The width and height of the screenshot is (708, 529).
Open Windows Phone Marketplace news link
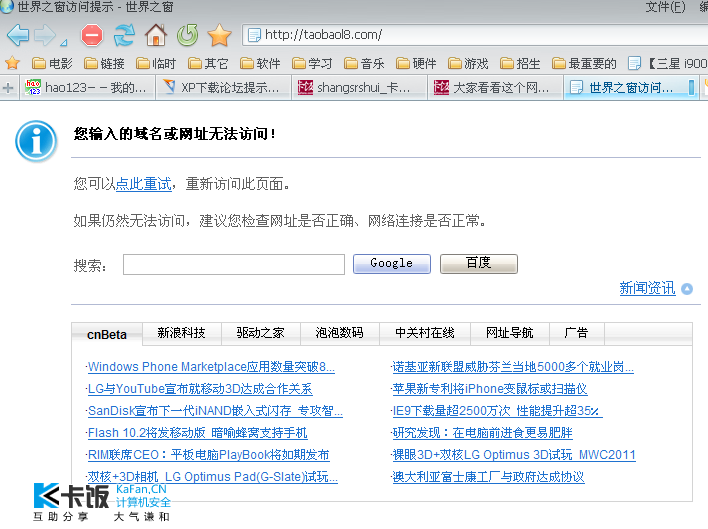(211, 367)
